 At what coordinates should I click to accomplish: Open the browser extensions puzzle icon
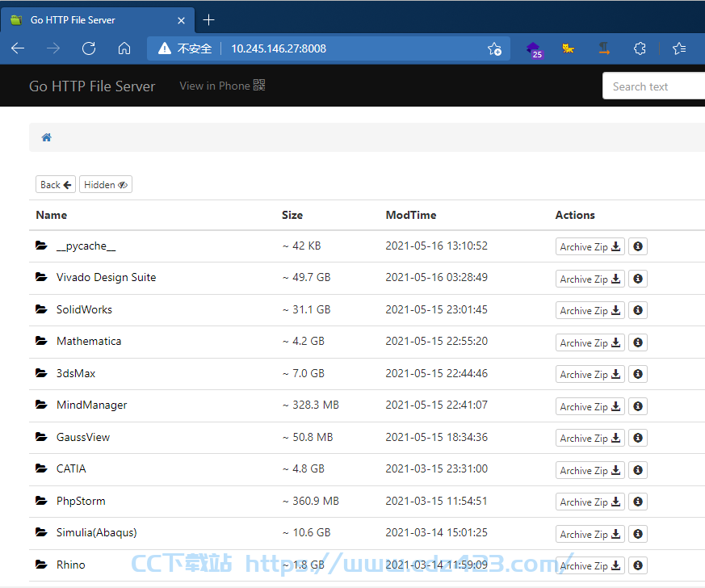coord(640,48)
